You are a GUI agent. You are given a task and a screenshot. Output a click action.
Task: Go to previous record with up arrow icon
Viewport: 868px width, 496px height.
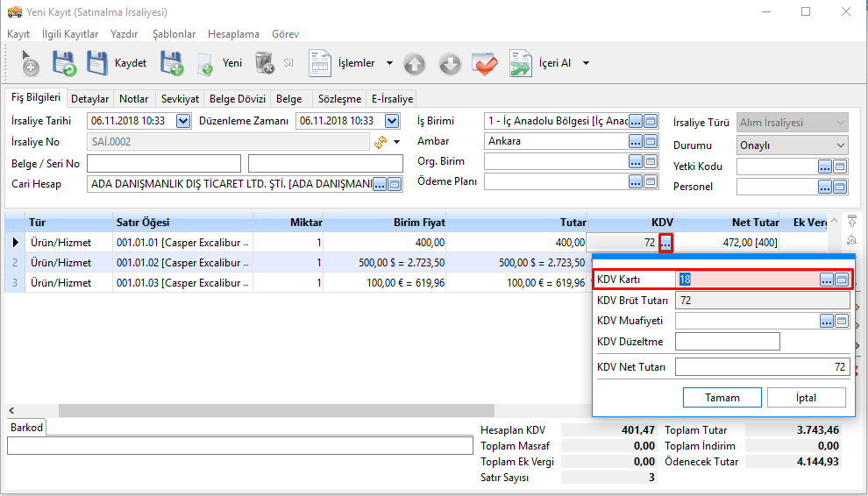[415, 63]
